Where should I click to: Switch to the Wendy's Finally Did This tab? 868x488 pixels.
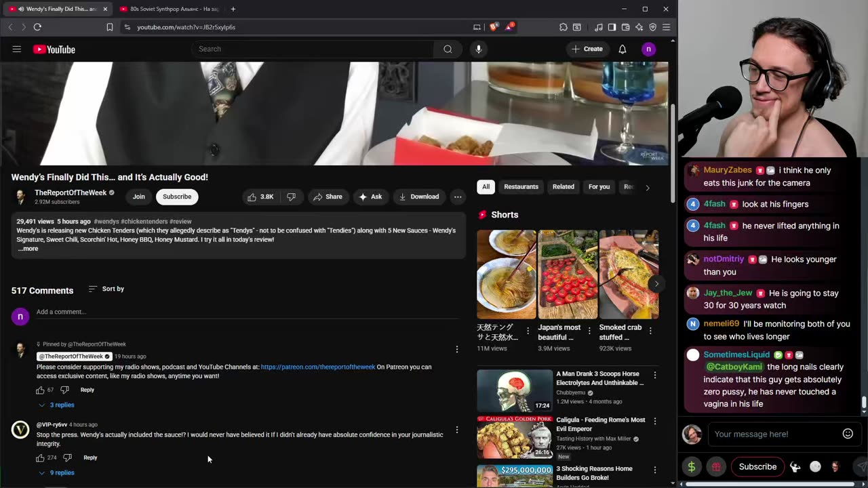58,9
